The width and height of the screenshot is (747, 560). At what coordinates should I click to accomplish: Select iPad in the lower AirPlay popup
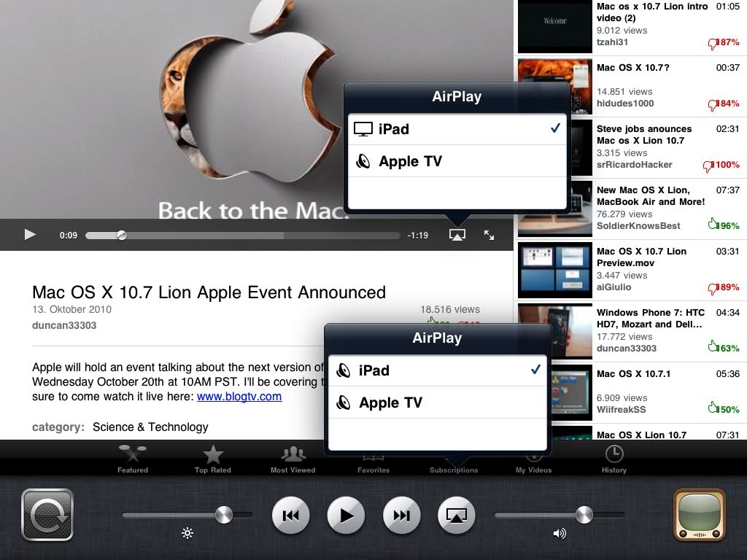coord(438,370)
